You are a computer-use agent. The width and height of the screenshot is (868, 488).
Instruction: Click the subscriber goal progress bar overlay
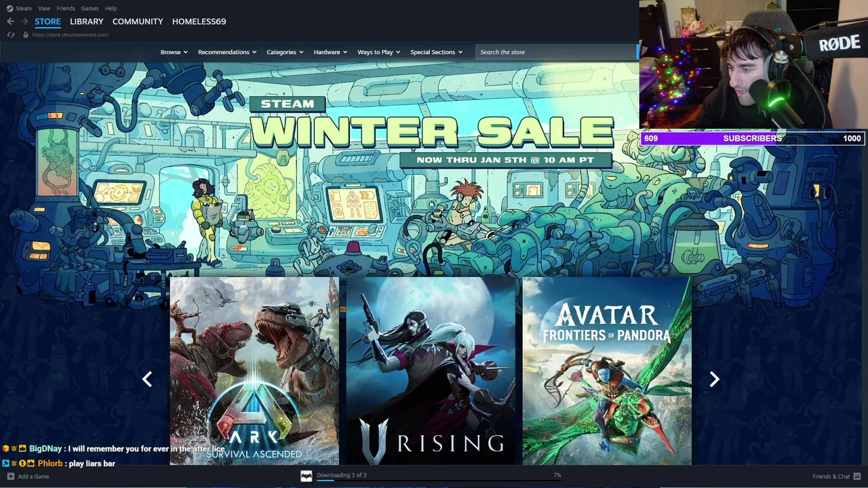753,138
